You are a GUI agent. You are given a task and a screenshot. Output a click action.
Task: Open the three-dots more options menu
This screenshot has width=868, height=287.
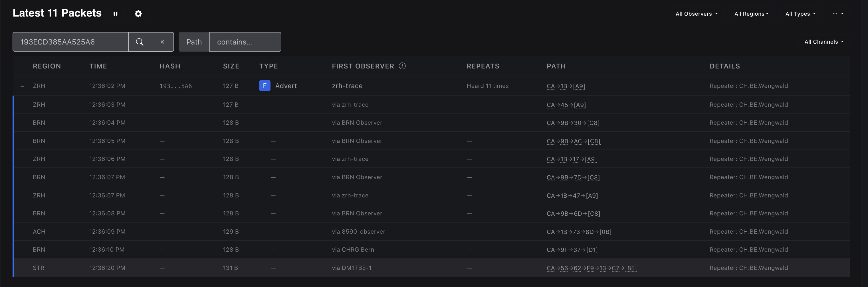pyautogui.click(x=838, y=14)
